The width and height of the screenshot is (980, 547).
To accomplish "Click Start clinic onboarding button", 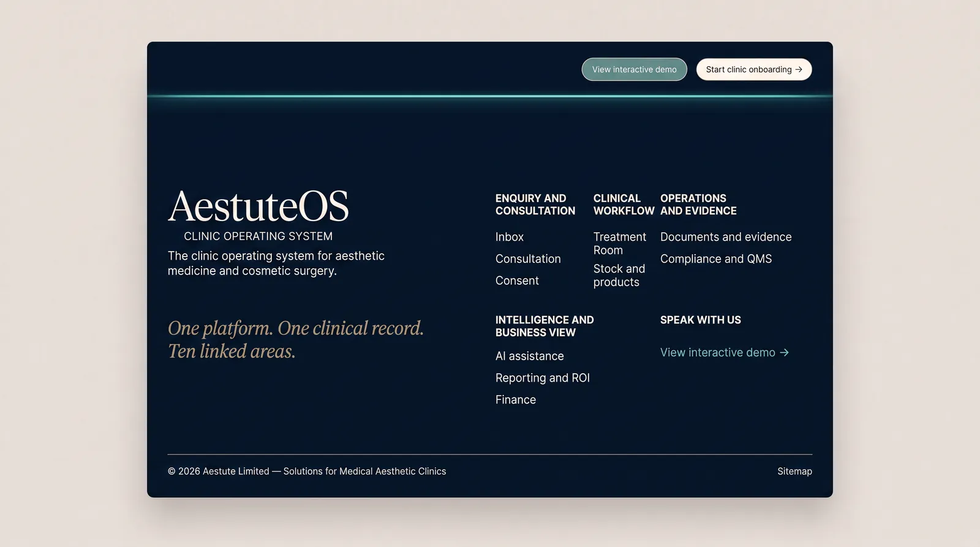I will [754, 69].
